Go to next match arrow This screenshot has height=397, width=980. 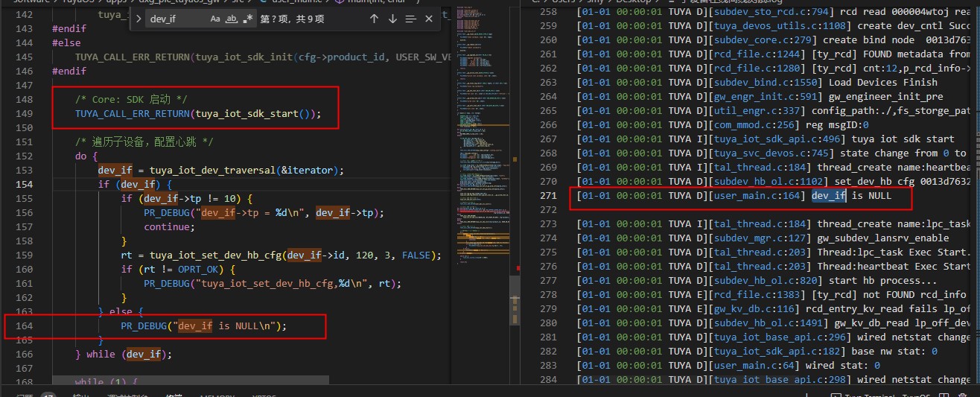392,18
